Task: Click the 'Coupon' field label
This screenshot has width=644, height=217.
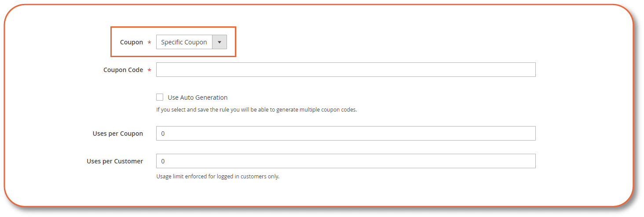Action: (132, 42)
